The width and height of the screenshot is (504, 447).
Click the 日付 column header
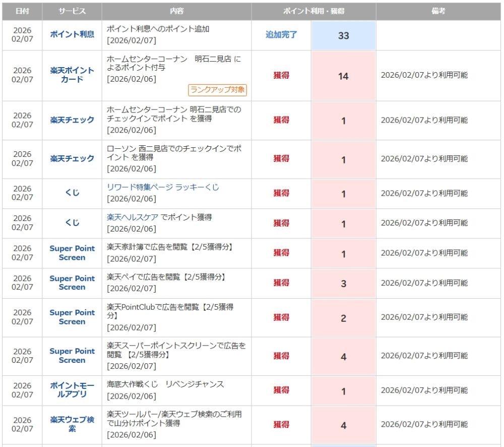pos(22,11)
